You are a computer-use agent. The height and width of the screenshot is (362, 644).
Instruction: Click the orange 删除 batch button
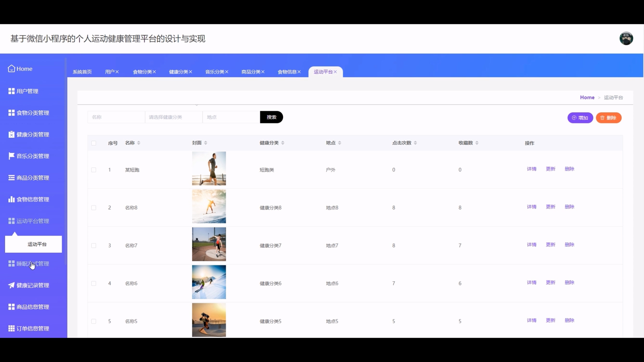[x=609, y=118]
